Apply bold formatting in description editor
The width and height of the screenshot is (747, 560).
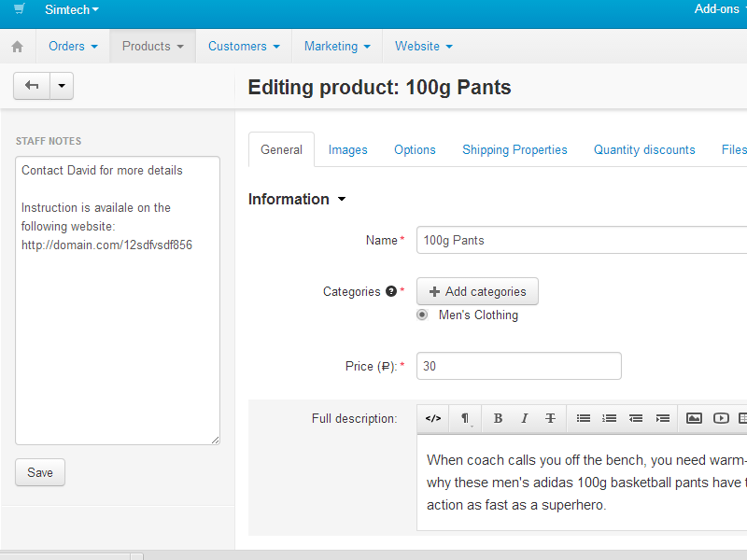(498, 418)
